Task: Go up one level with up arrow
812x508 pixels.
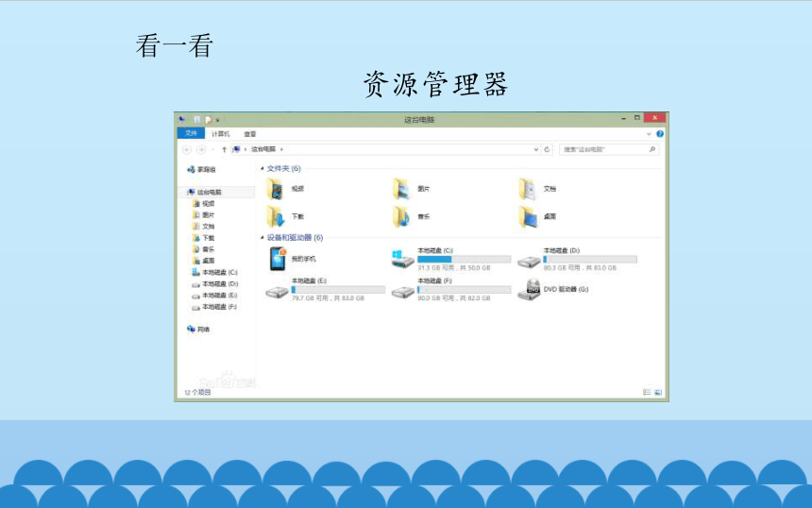Action: pyautogui.click(x=224, y=149)
